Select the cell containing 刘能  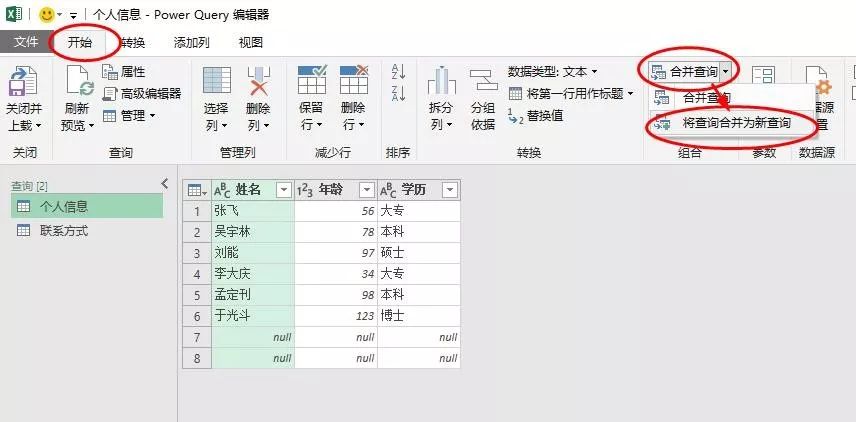(x=253, y=253)
